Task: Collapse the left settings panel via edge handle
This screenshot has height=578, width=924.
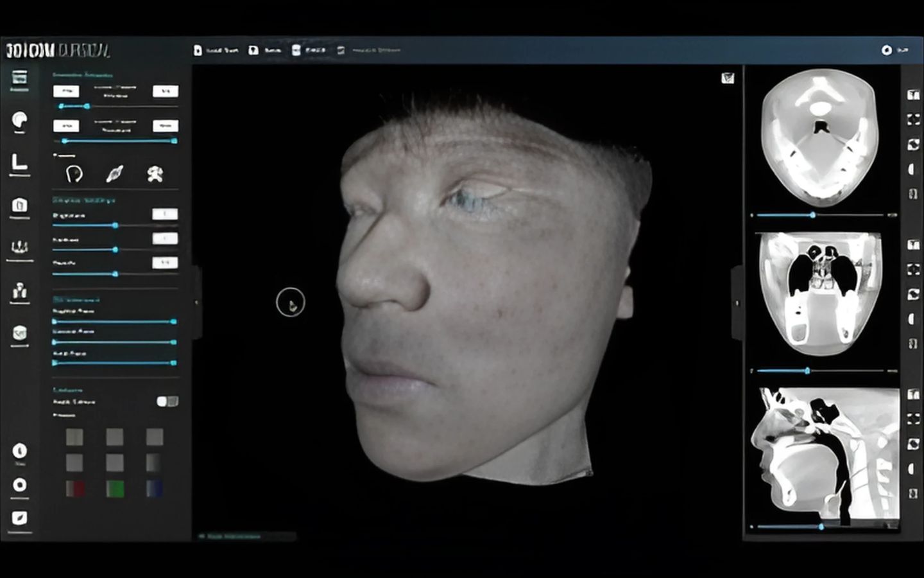Action: point(196,302)
